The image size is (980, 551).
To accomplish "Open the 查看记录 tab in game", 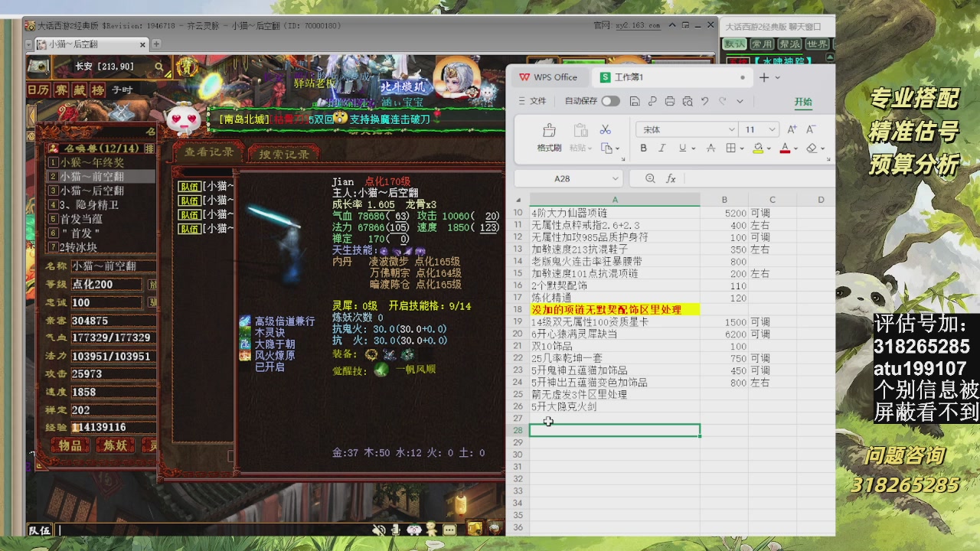I will (x=209, y=152).
